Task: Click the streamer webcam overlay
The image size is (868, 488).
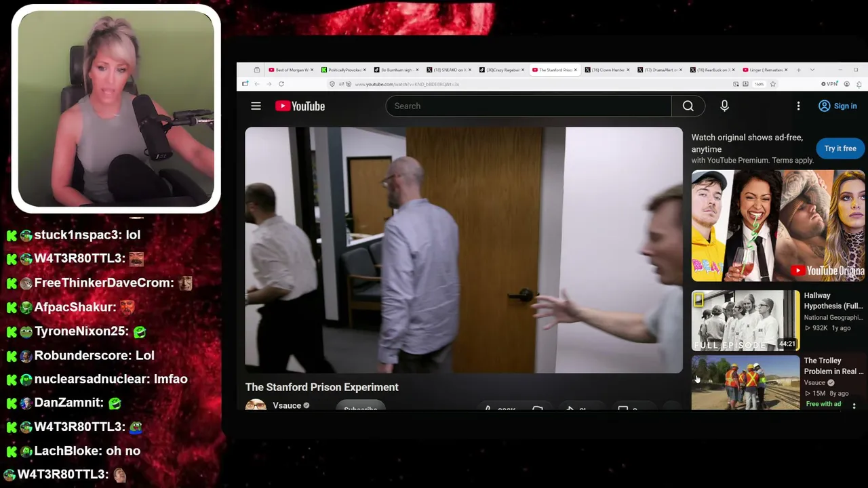Action: pyautogui.click(x=116, y=108)
